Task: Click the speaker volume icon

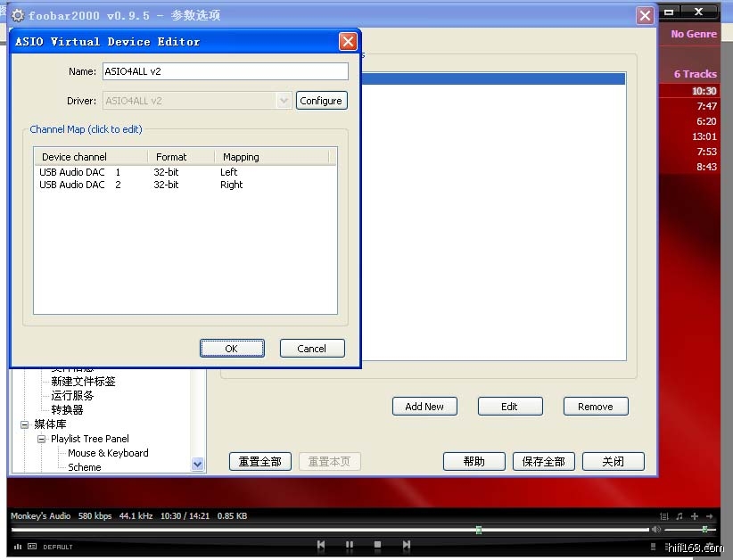Action: (656, 530)
